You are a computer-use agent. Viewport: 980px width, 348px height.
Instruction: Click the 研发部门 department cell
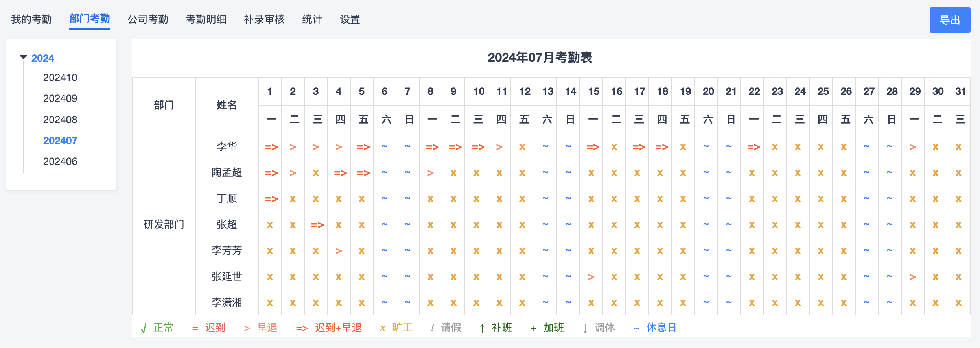pyautogui.click(x=164, y=224)
